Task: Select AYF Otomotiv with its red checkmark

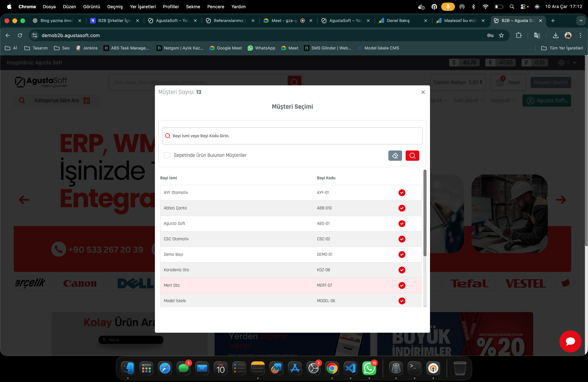Action: (402, 193)
